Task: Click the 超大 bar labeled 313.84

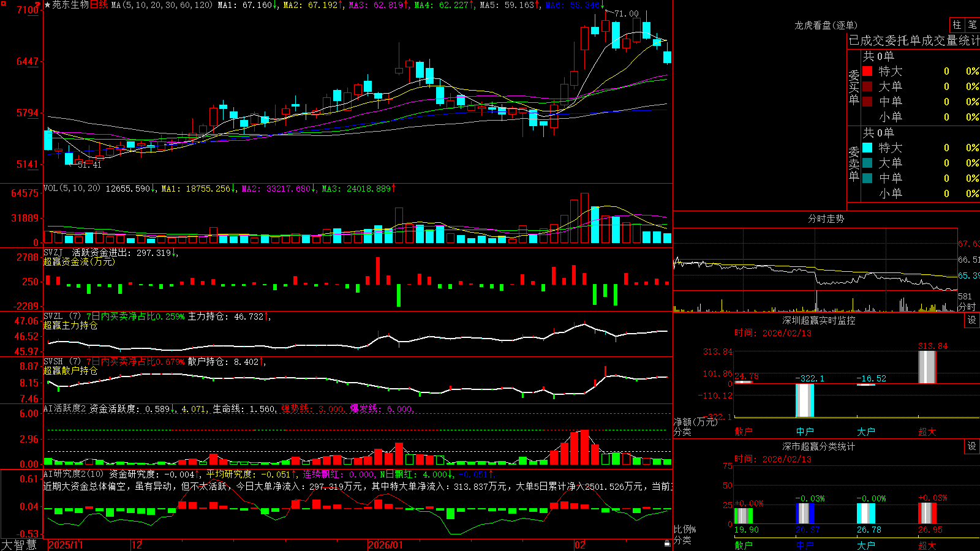Action: pos(927,367)
